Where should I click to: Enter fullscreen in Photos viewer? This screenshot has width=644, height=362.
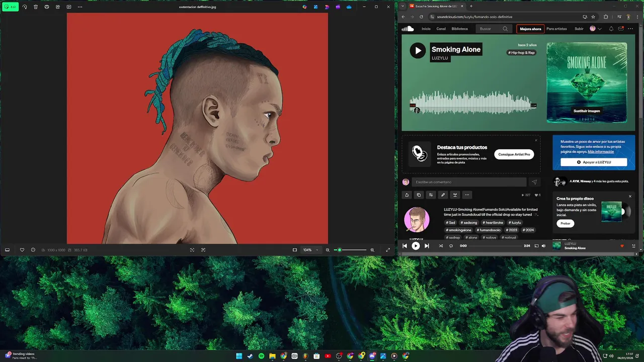click(388, 250)
